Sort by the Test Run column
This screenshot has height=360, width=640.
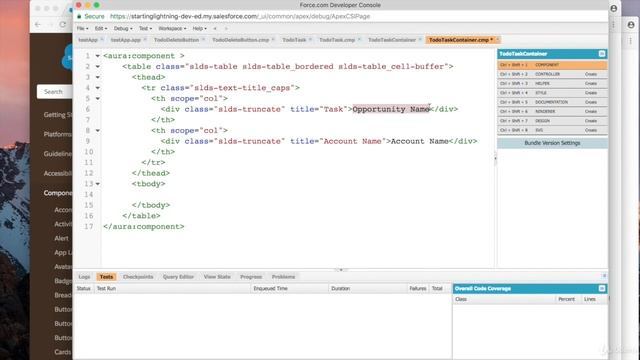172,289
